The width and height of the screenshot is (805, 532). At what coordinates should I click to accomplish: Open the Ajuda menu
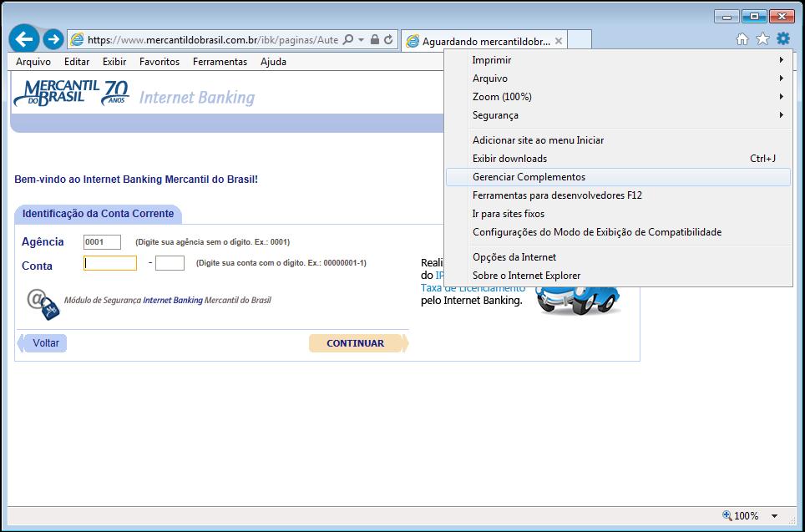tap(274, 62)
